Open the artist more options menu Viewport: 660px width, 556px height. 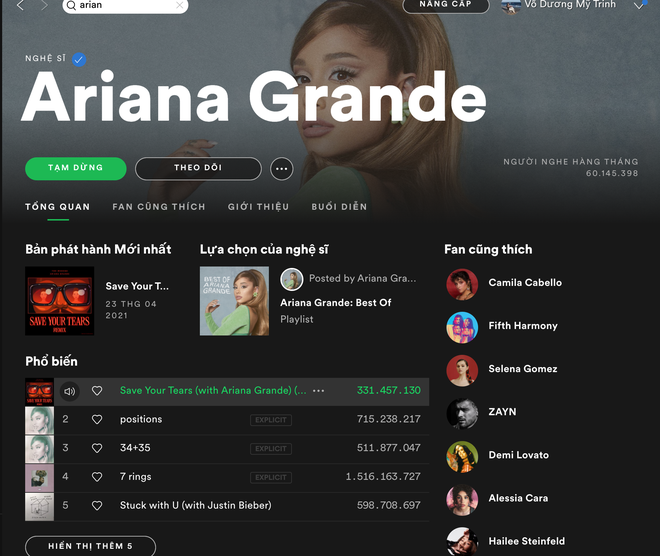coord(282,169)
